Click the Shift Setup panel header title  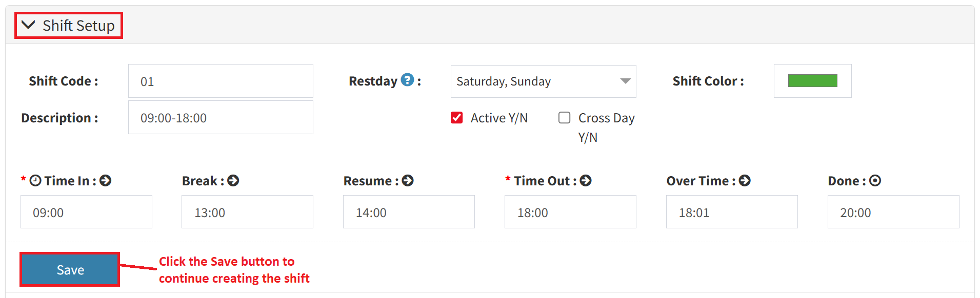78,26
